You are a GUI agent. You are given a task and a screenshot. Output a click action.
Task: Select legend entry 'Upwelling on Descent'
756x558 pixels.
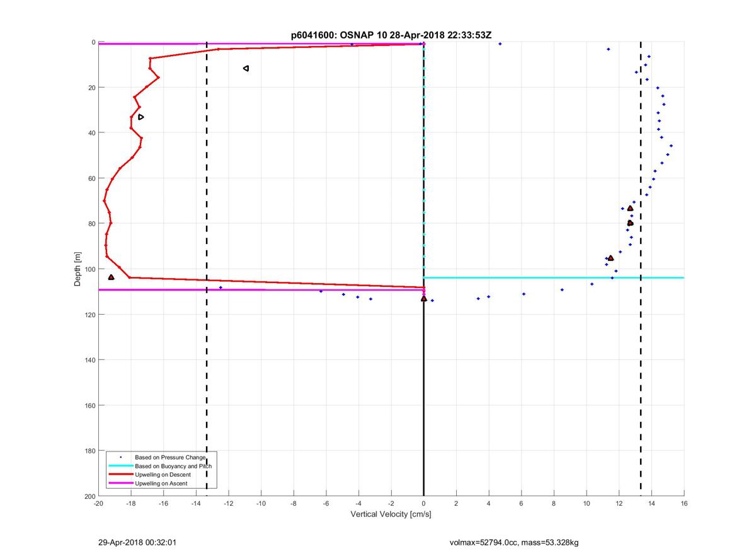(x=164, y=474)
